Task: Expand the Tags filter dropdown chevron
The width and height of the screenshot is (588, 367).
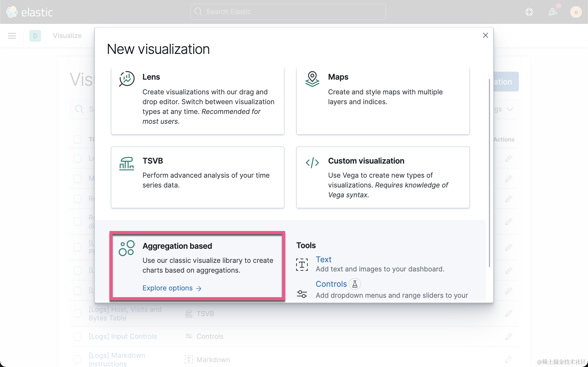Action: point(510,109)
